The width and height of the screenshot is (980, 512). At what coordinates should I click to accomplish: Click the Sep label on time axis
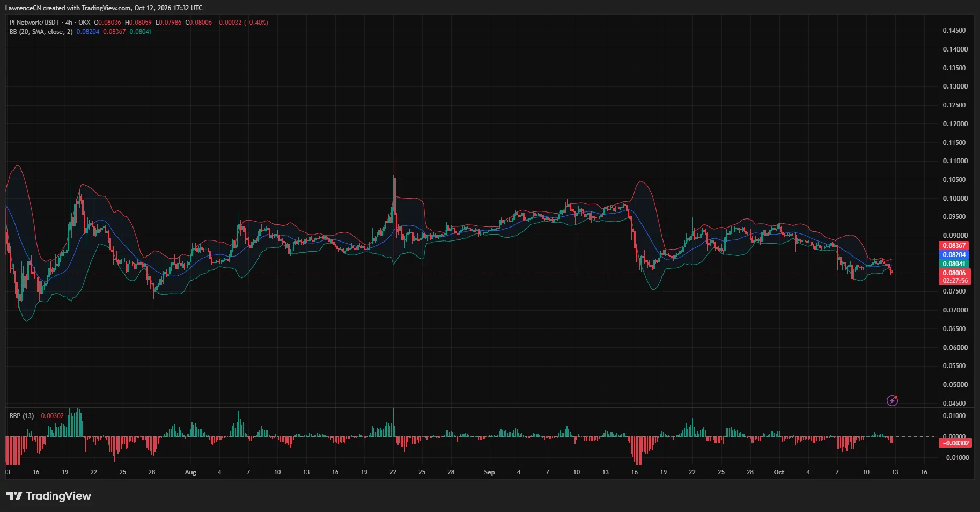(x=489, y=472)
